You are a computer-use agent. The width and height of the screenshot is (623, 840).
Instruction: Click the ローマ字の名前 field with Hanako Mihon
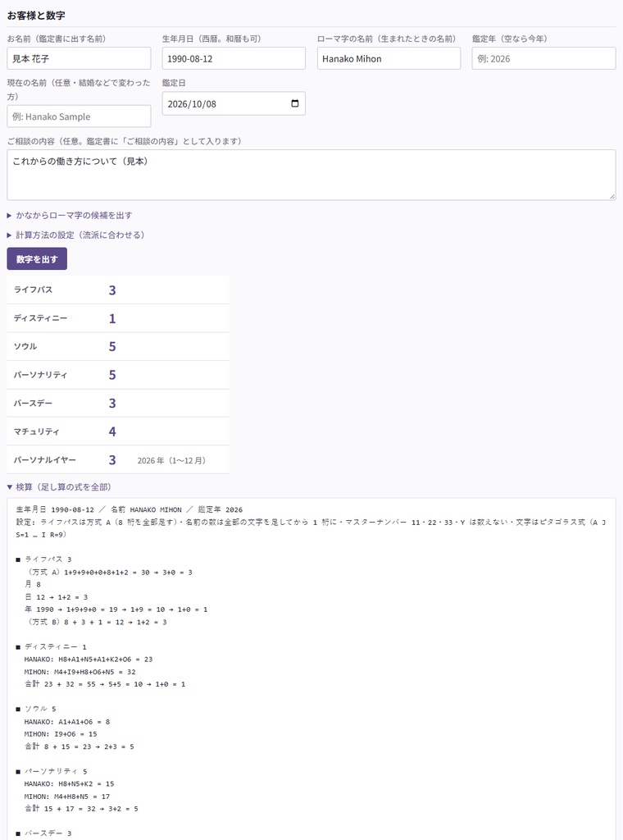pyautogui.click(x=389, y=58)
